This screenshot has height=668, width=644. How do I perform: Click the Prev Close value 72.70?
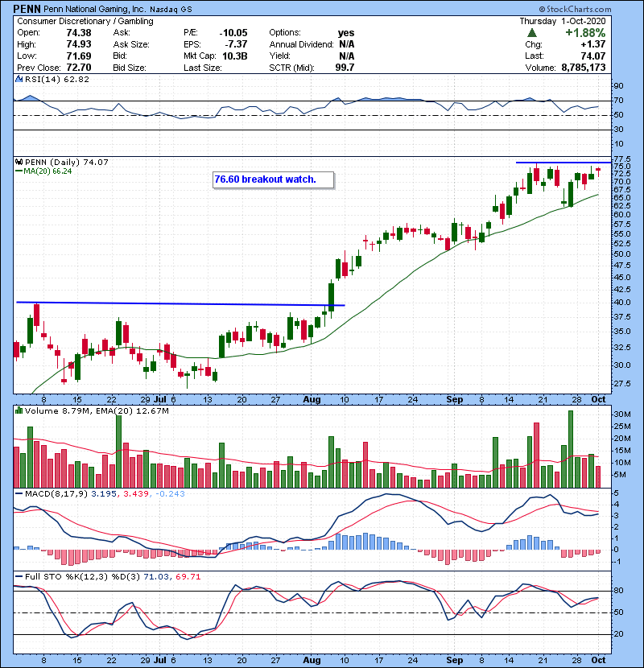(x=79, y=68)
